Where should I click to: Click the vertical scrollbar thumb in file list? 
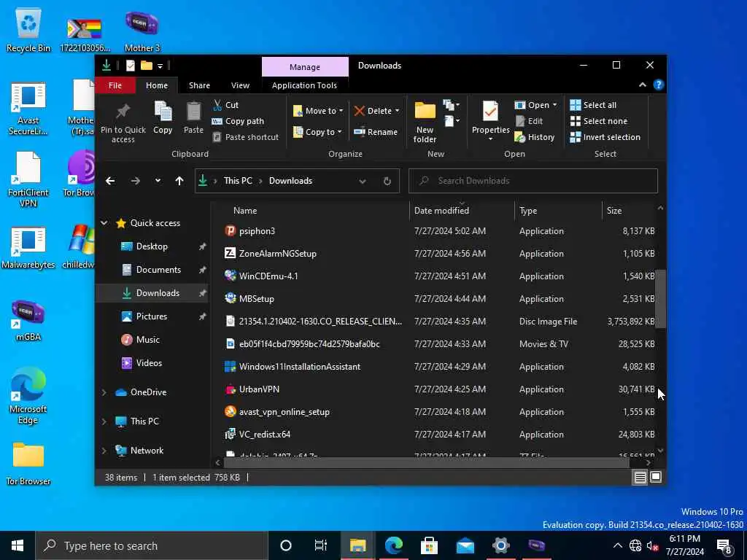660,299
